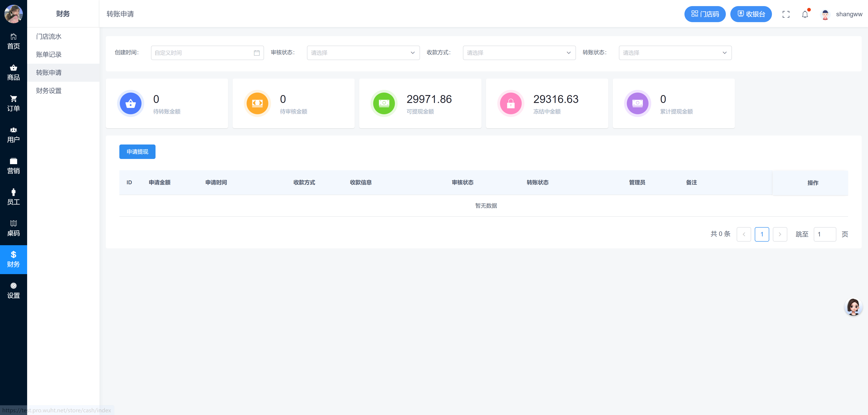
Task: Click the notification bell icon
Action: point(805,14)
